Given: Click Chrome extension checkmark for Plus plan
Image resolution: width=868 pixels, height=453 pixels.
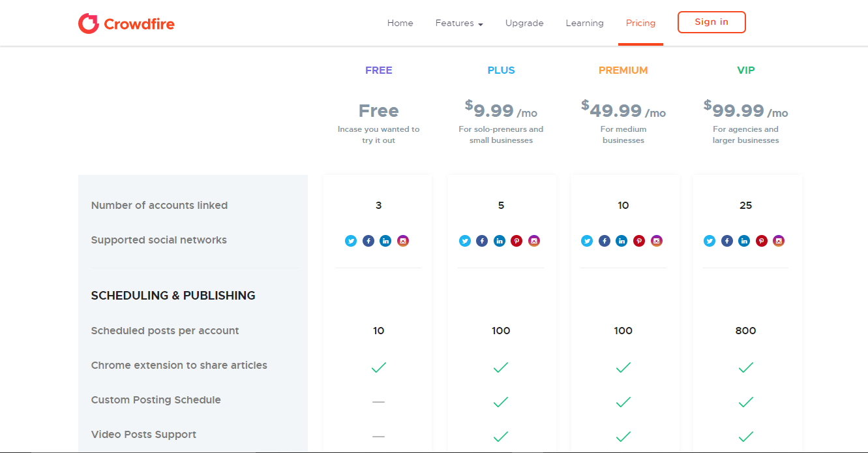Looking at the screenshot, I should [x=501, y=367].
